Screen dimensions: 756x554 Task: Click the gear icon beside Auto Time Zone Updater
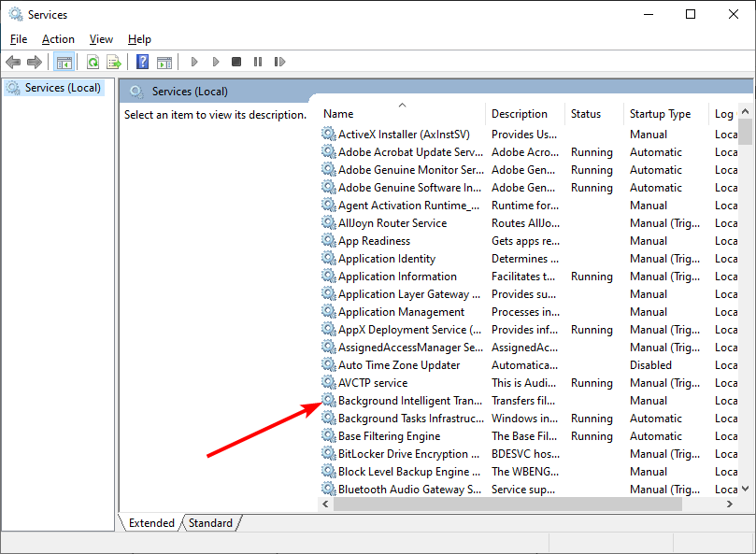click(x=329, y=364)
